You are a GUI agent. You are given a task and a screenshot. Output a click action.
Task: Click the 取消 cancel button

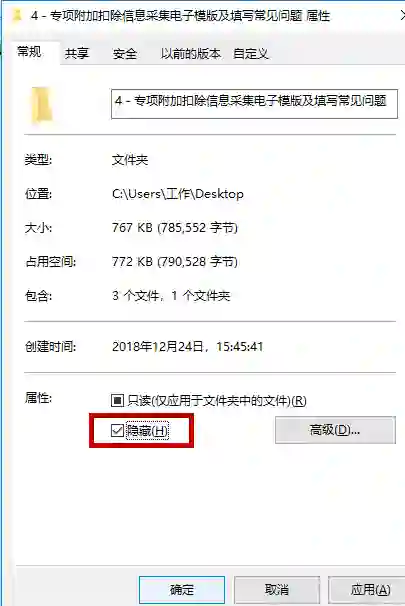click(277, 590)
